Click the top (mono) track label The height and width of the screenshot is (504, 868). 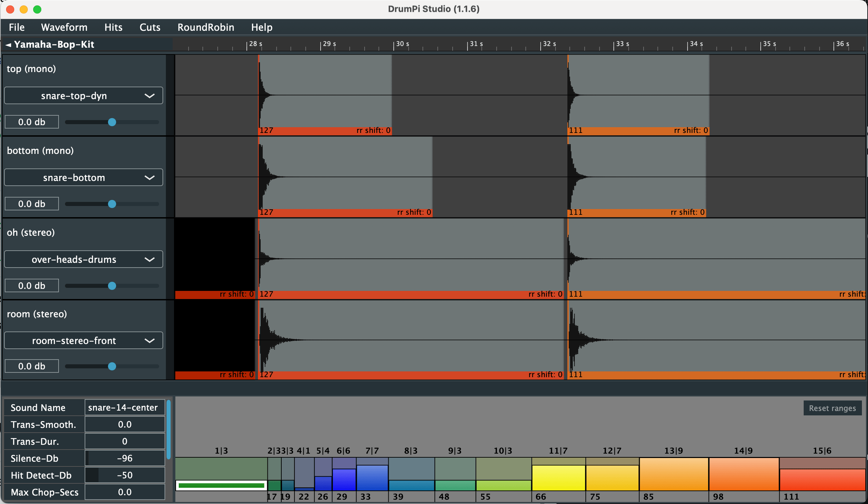point(31,69)
